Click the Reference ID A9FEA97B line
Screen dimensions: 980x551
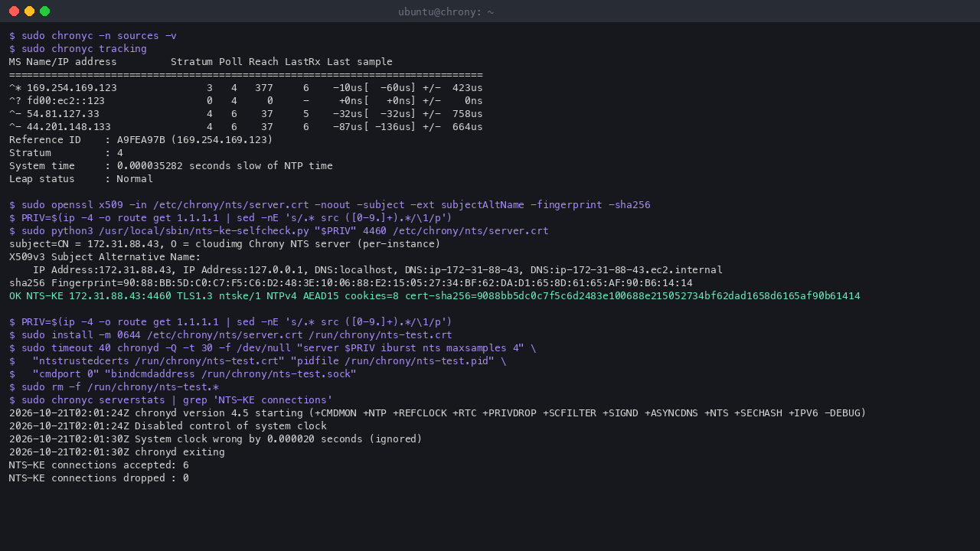(x=141, y=140)
